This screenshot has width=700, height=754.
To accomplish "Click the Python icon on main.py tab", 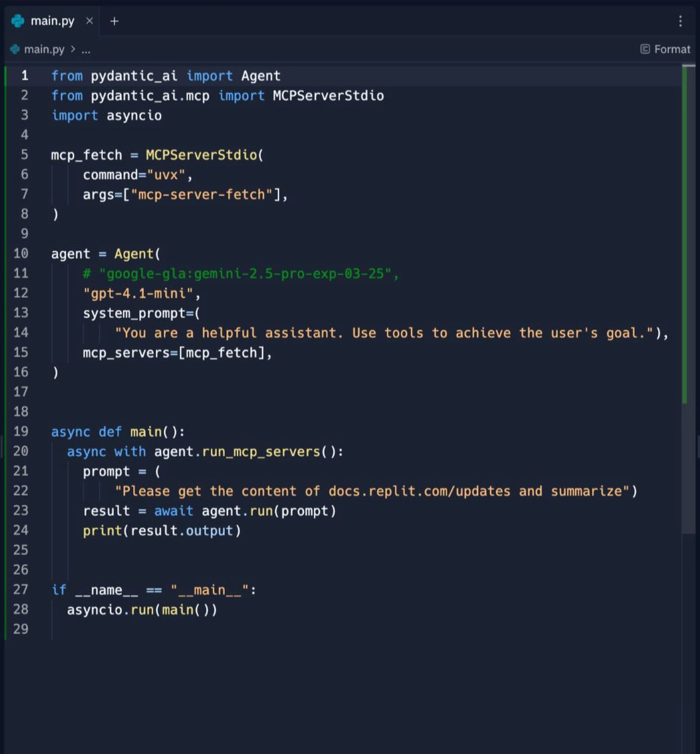I will [18, 21].
